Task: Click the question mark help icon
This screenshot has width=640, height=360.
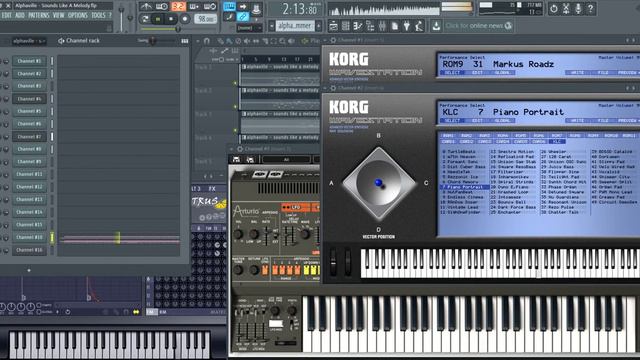Action: [x=590, y=8]
